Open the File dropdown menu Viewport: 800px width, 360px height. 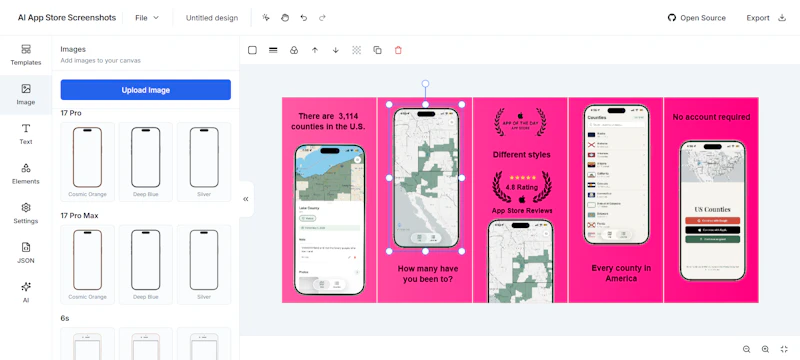click(x=147, y=18)
